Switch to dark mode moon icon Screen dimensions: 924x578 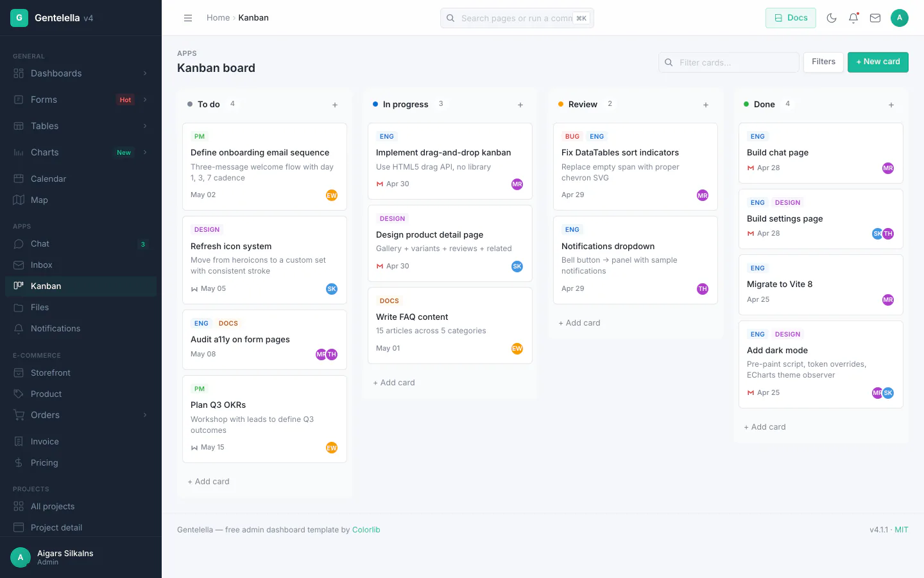click(x=832, y=18)
